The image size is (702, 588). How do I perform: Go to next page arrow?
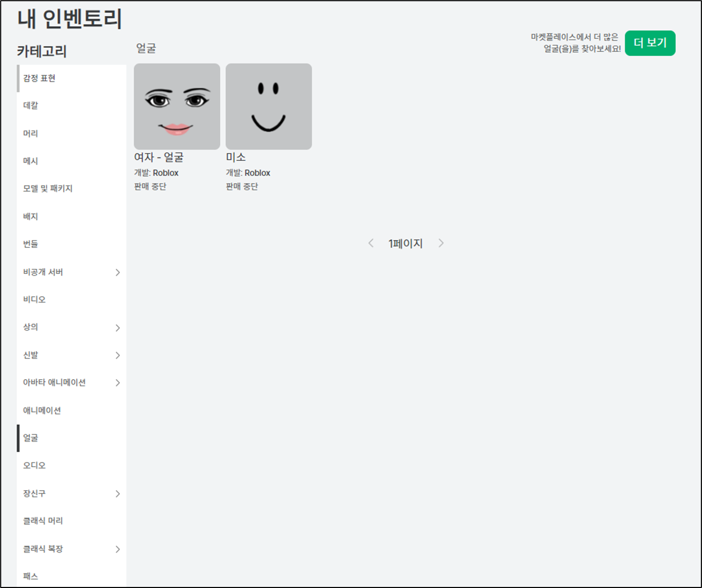tap(441, 243)
